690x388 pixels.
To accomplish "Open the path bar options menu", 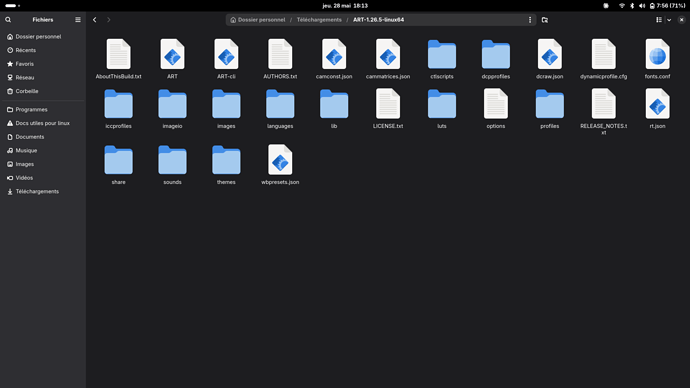I will pos(530,20).
